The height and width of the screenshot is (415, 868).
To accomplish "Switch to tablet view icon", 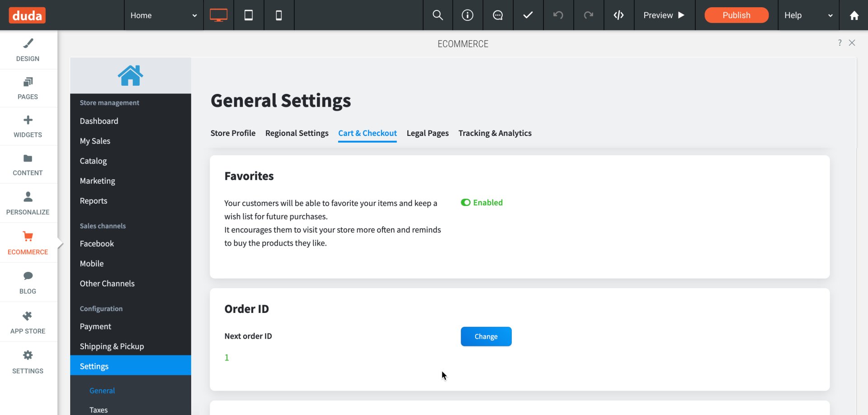I will click(x=249, y=15).
